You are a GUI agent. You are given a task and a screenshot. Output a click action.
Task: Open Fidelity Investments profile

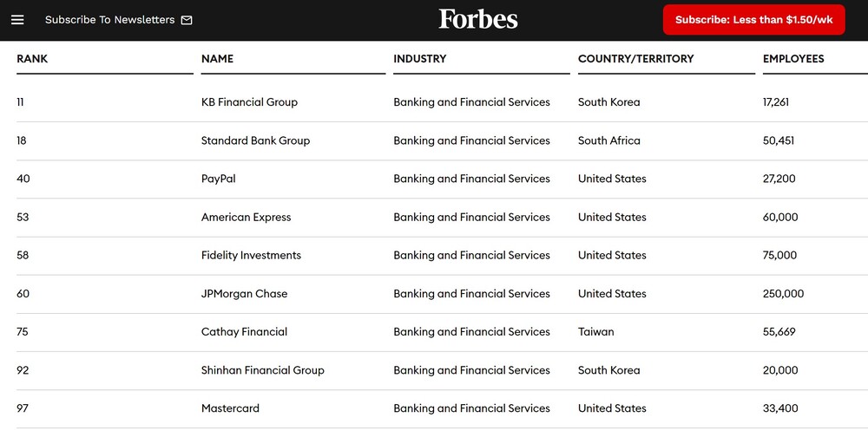pyautogui.click(x=251, y=255)
